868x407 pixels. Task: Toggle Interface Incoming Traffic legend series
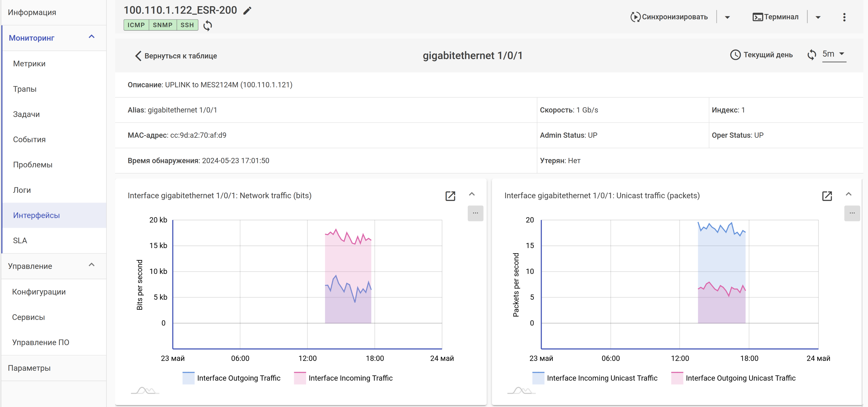point(350,378)
